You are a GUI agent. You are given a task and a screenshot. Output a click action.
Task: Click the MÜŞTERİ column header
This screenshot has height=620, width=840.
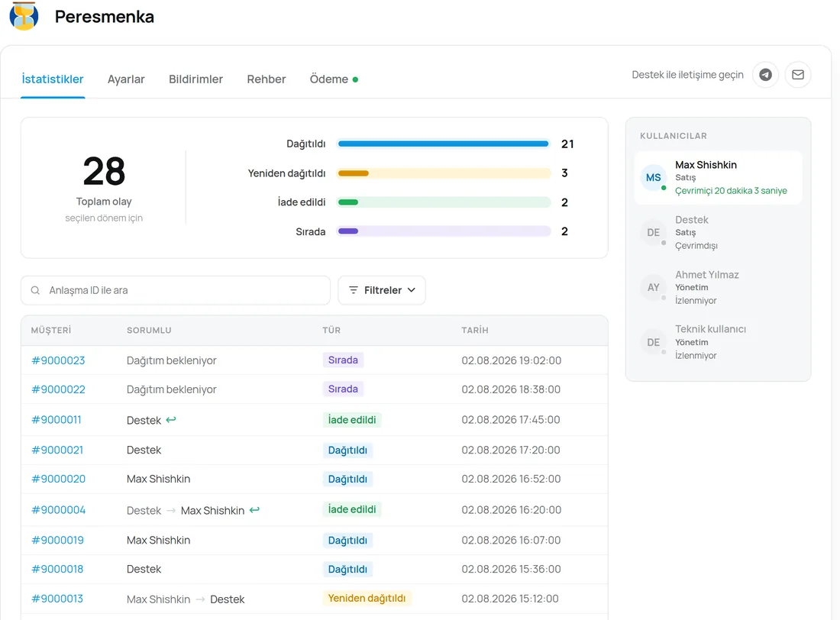tap(51, 330)
